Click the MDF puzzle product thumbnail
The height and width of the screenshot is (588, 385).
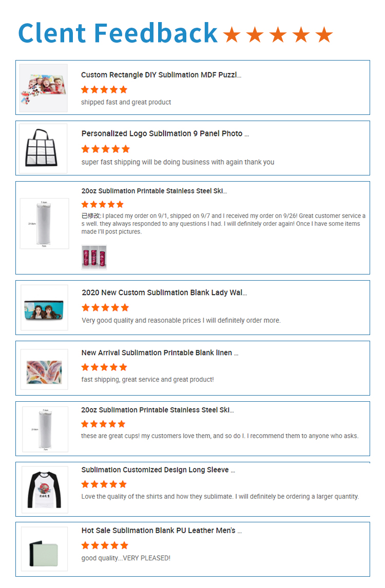(x=44, y=88)
